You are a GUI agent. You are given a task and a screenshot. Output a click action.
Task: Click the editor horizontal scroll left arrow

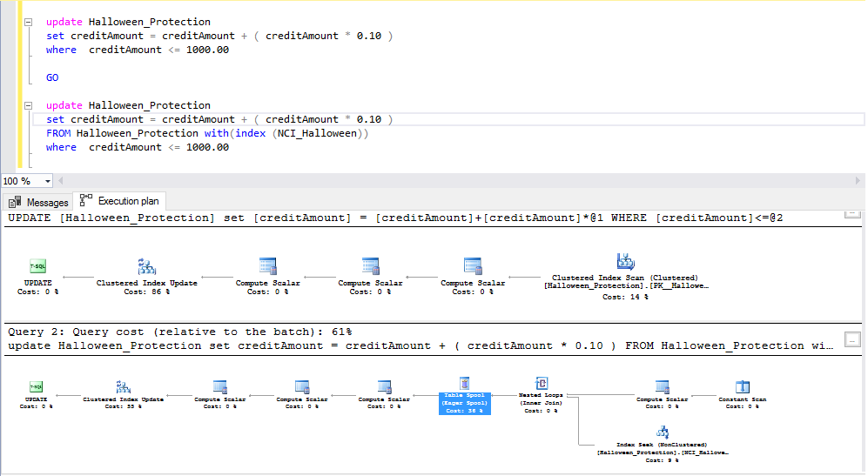click(61, 180)
